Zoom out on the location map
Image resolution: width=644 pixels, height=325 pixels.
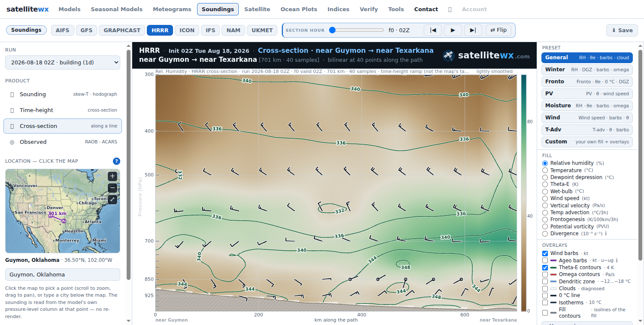[112, 188]
